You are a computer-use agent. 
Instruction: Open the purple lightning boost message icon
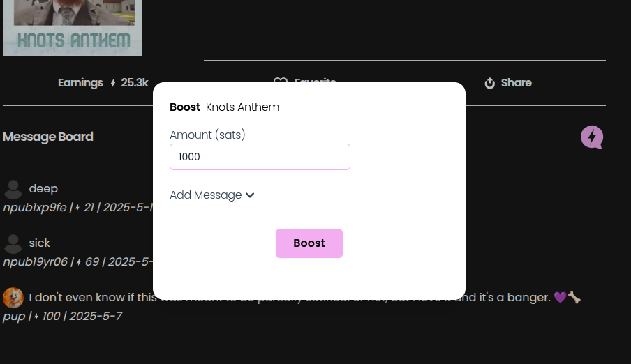[591, 137]
